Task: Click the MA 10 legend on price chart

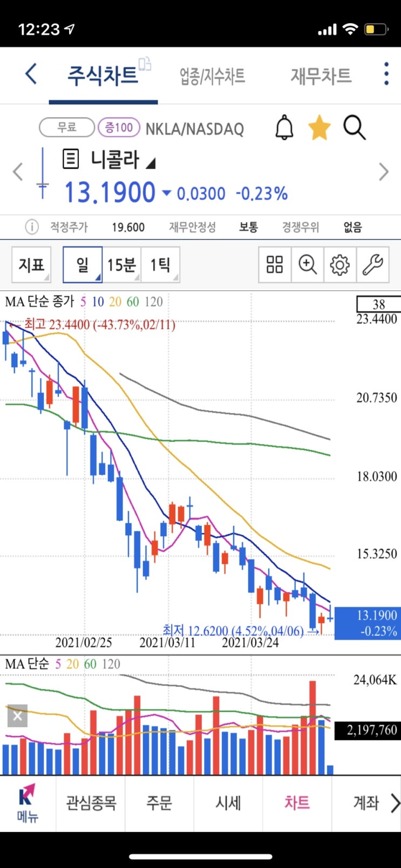Action: point(98,302)
